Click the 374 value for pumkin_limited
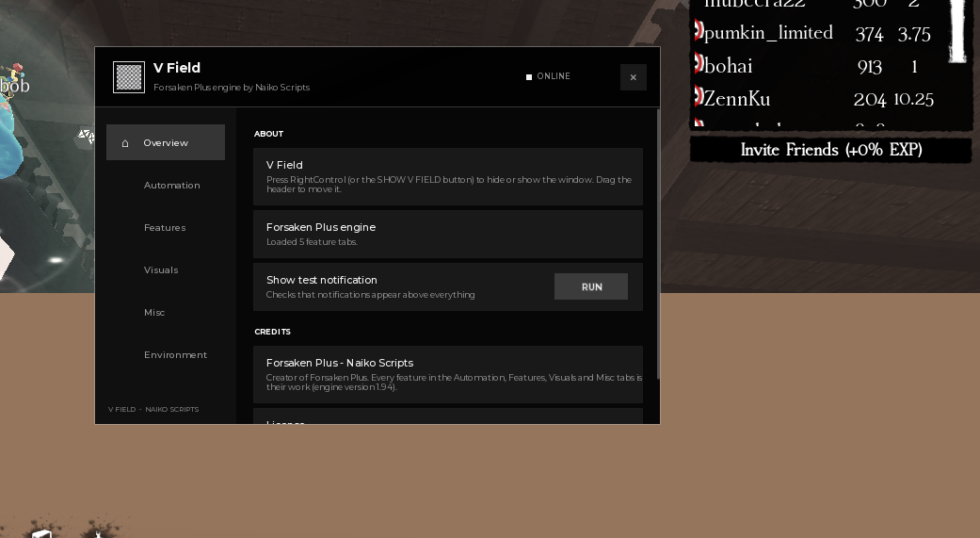Screen dimensions: 980x538 [869, 34]
